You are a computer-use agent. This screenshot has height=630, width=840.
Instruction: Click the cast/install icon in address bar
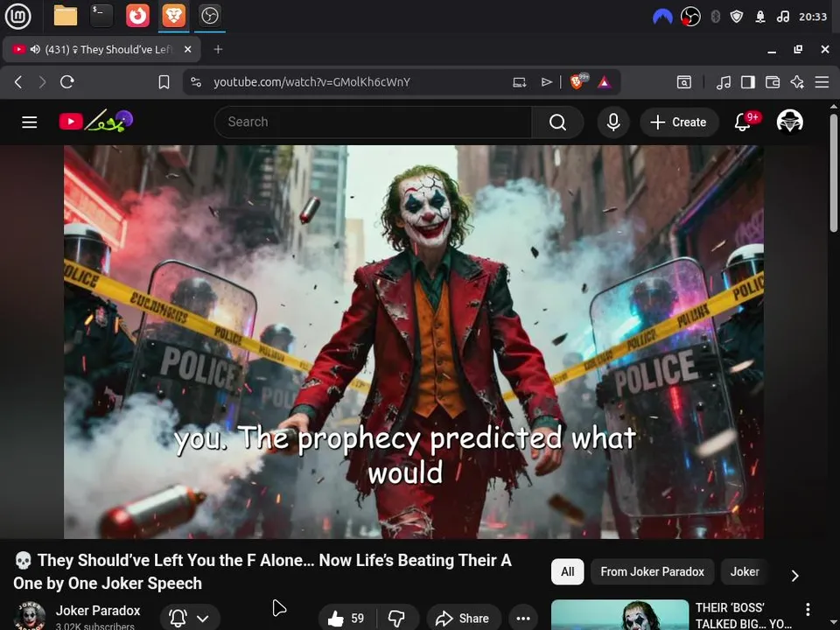pyautogui.click(x=519, y=82)
